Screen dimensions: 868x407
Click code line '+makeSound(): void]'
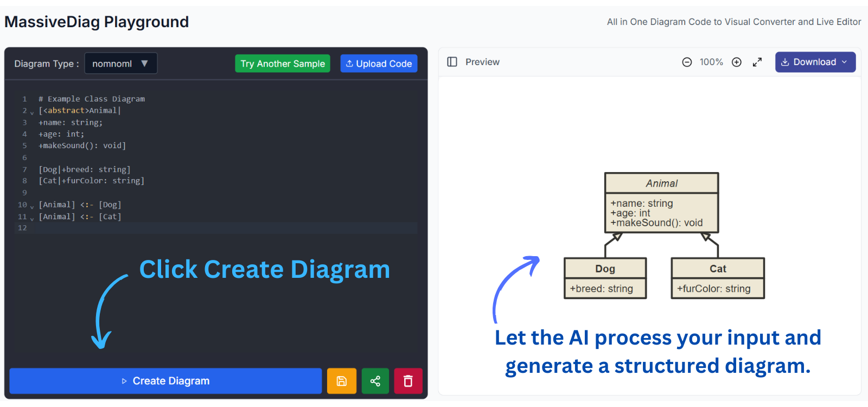[x=82, y=145]
